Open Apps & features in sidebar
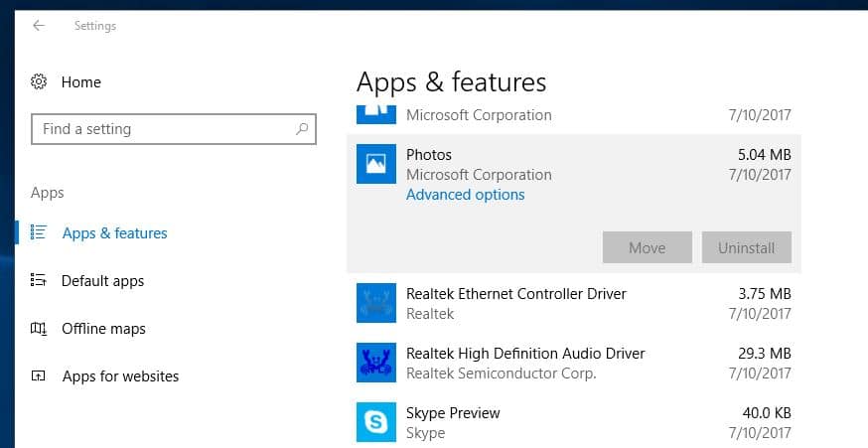The image size is (868, 448). tap(114, 233)
